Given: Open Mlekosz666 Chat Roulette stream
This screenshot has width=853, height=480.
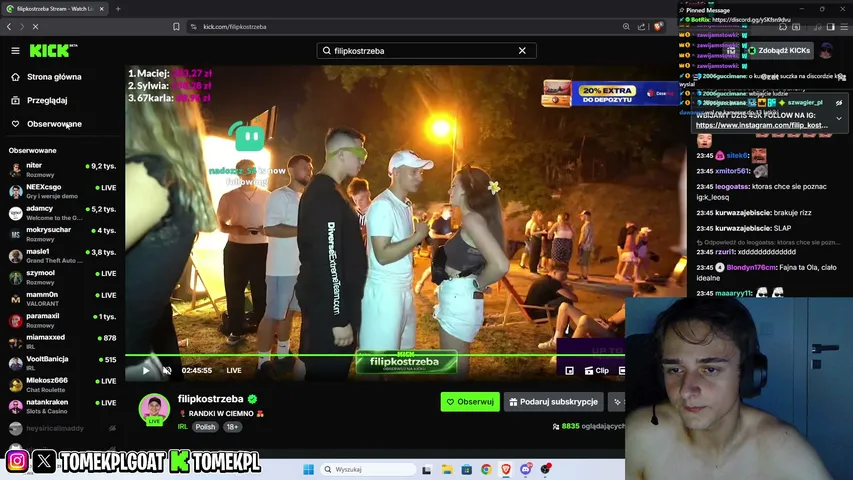Looking at the screenshot, I should (x=62, y=385).
